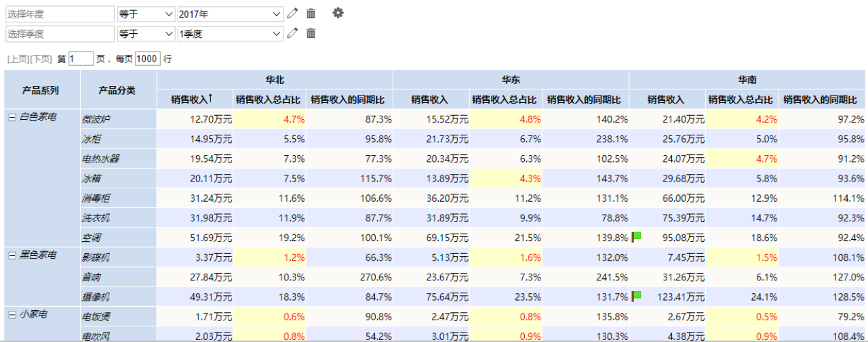Click the green flag in the 空调 row
Viewport: 868px width, 342px height.
(637, 236)
